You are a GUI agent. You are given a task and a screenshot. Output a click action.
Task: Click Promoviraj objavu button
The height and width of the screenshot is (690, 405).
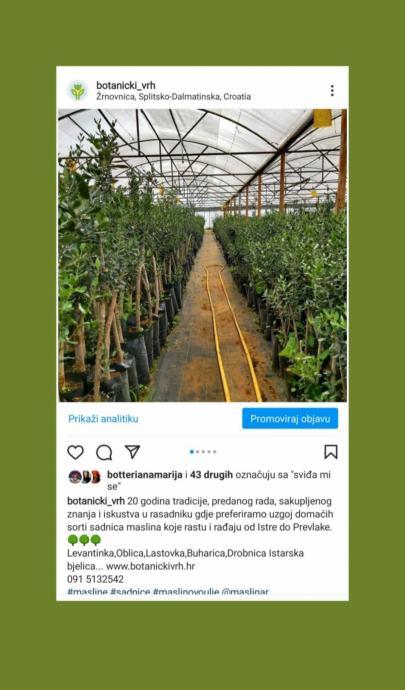point(290,418)
